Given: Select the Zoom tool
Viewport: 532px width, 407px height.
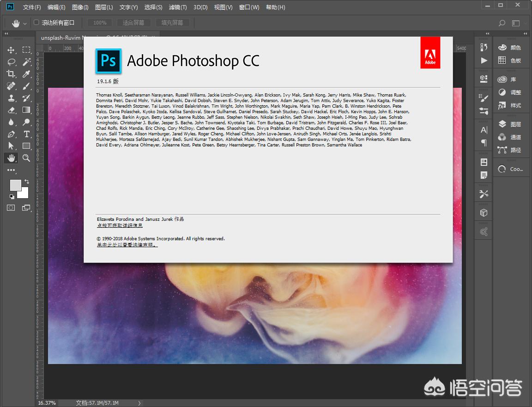Looking at the screenshot, I should point(26,158).
